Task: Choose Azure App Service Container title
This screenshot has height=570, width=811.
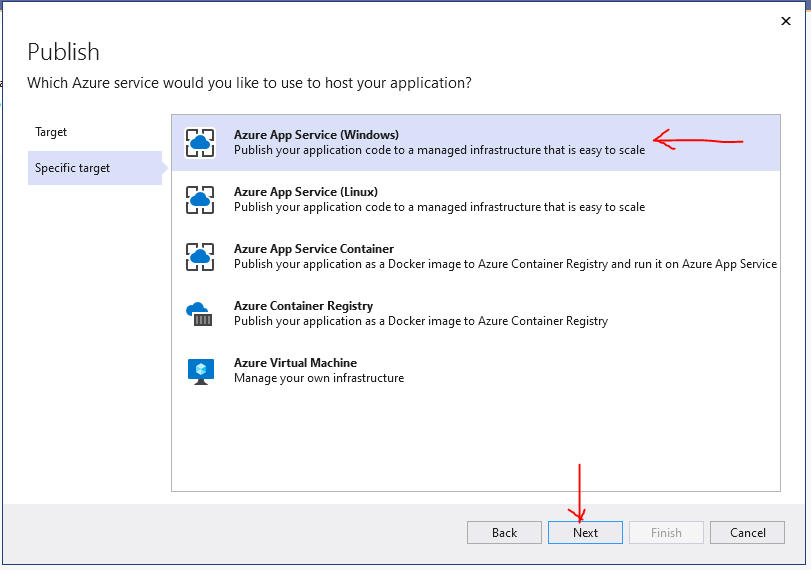Action: pos(314,249)
